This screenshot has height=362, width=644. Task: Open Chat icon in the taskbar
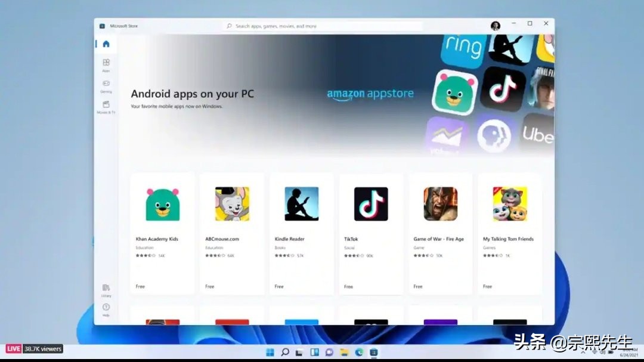pos(329,352)
